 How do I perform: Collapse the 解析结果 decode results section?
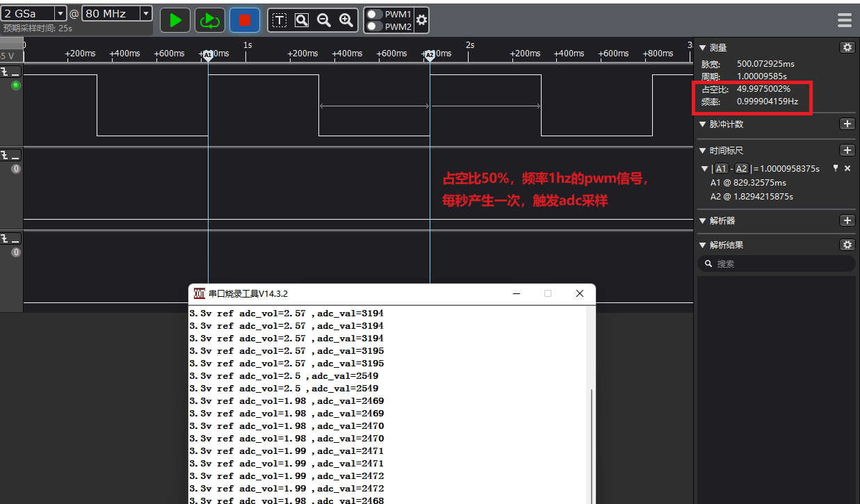[x=702, y=245]
